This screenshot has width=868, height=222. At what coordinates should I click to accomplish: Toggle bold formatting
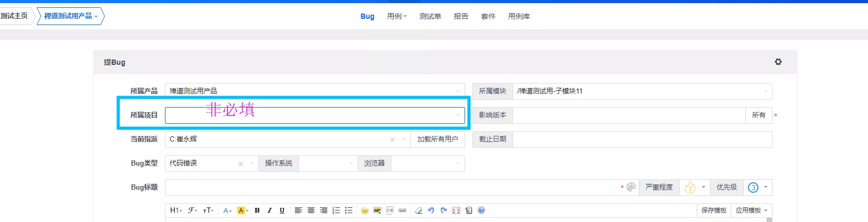click(257, 211)
